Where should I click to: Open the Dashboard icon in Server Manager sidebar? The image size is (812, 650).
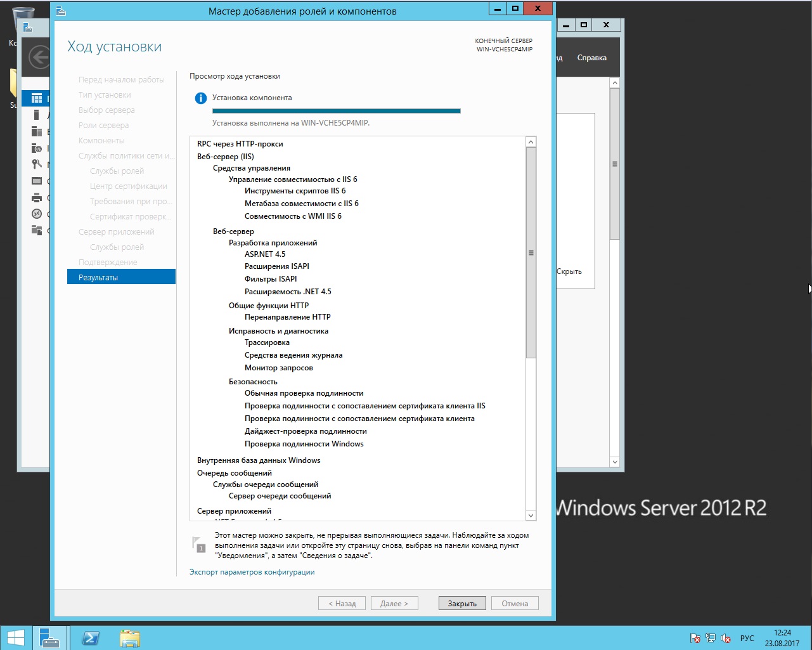click(37, 98)
